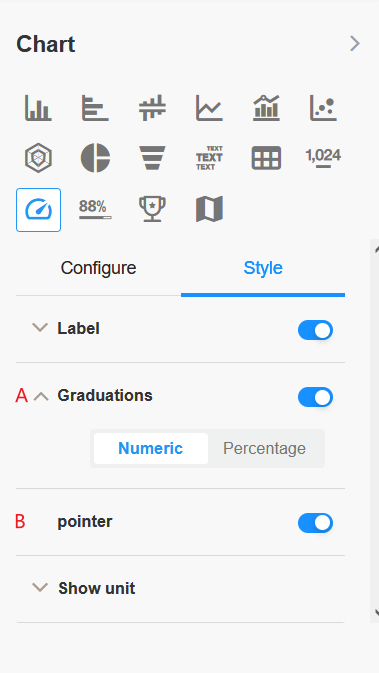The width and height of the screenshot is (379, 673).
Task: Choose the trophy ranking chart icon
Action: click(152, 209)
